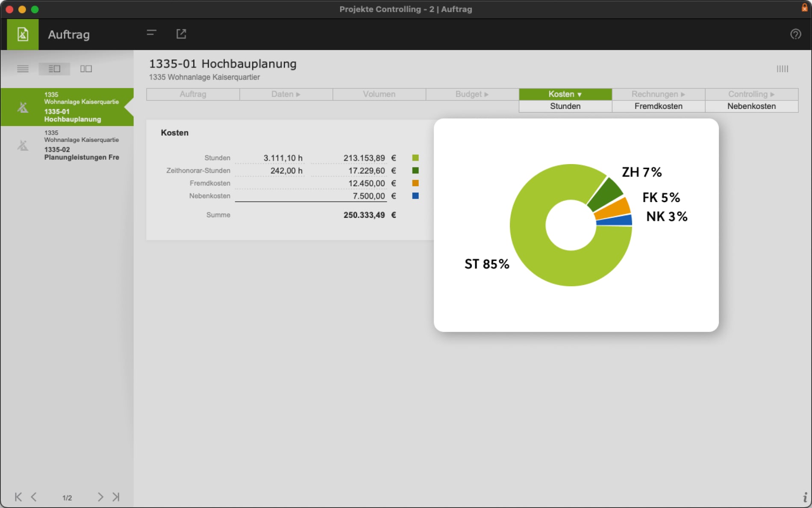
Task: Expand the Rechnungen tab submenu
Action: tap(659, 94)
